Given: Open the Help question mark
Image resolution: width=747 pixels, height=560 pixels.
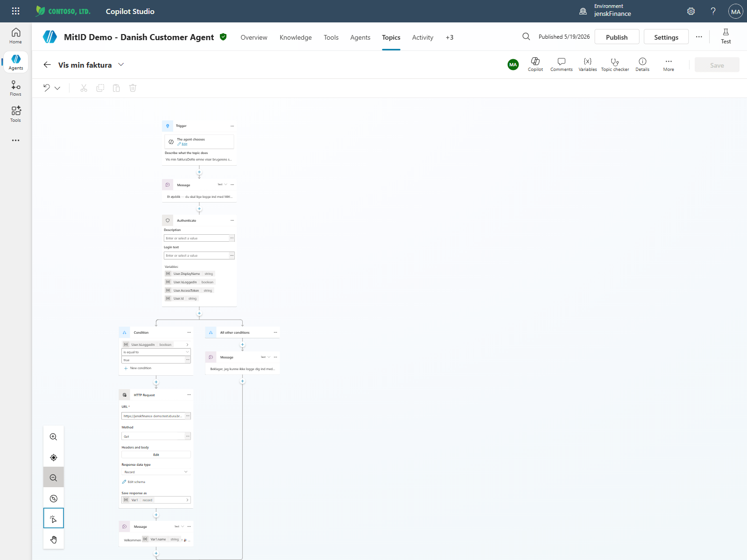Looking at the screenshot, I should click(713, 11).
